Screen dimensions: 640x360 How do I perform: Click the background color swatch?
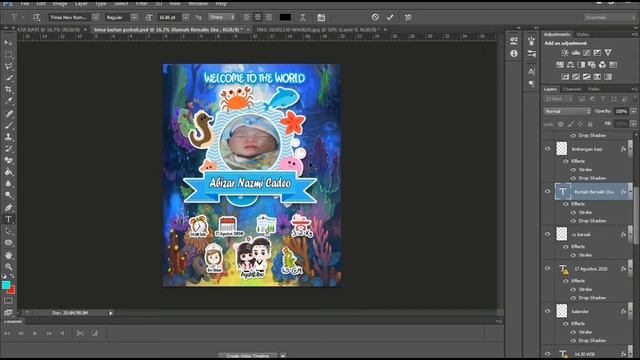12,290
